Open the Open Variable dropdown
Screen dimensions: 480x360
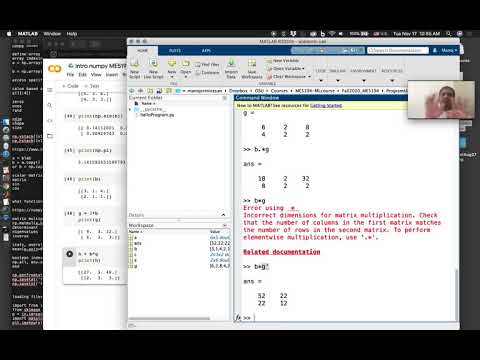pos(286,69)
